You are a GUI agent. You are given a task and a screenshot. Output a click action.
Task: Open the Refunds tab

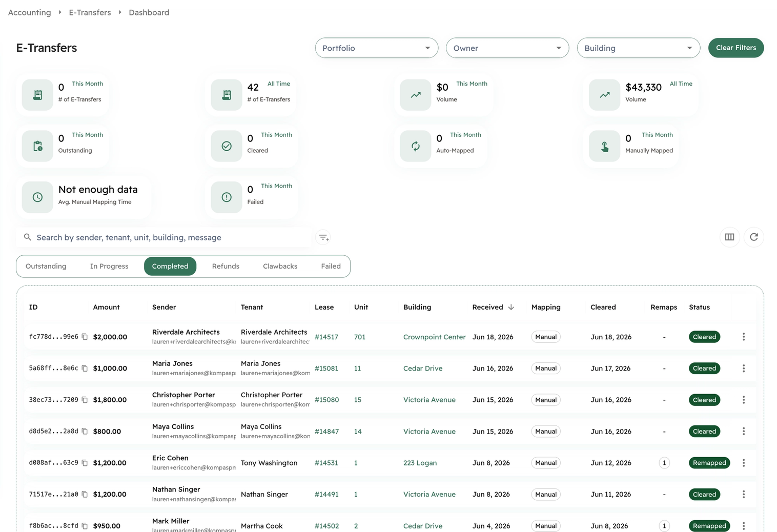(226, 267)
